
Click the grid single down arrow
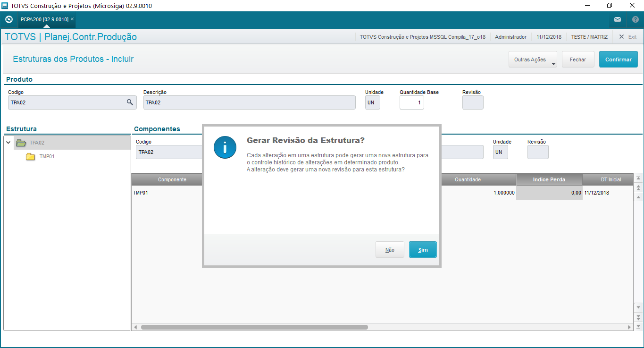pyautogui.click(x=639, y=307)
